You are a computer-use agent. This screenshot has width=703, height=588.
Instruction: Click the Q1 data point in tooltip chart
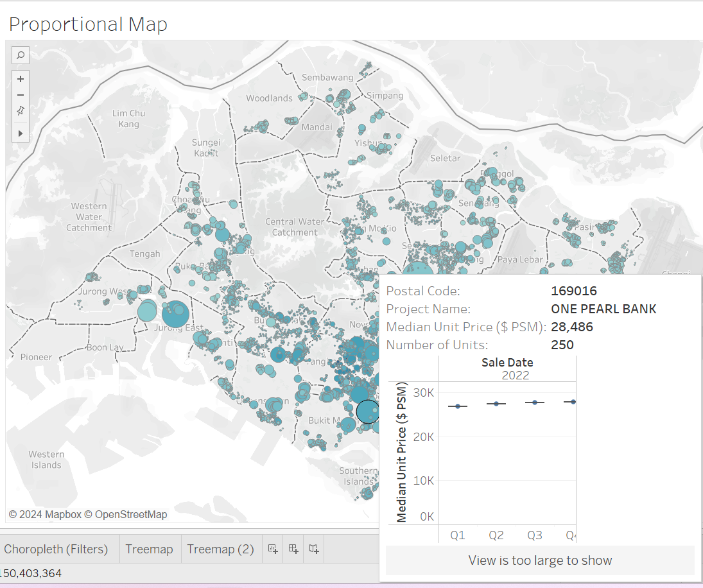point(457,406)
